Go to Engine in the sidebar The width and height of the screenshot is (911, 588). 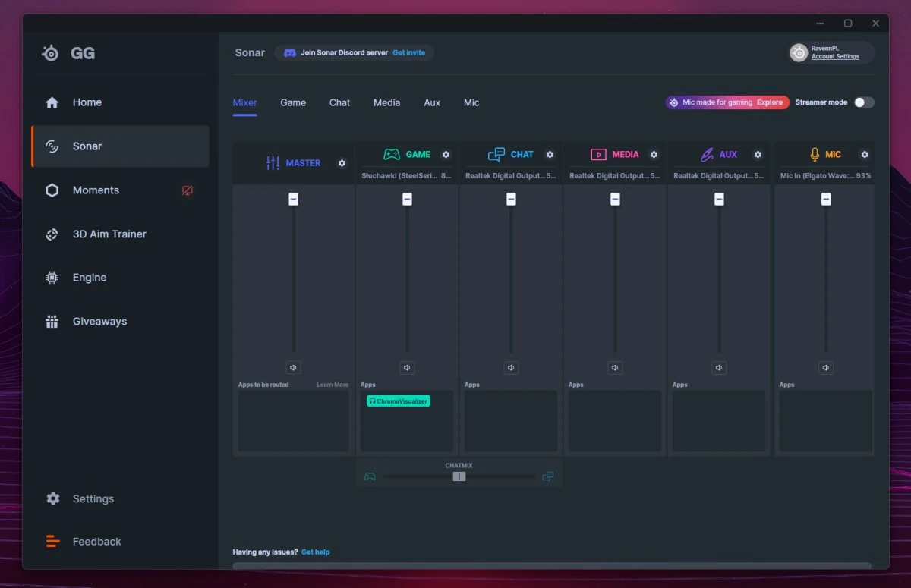(89, 278)
